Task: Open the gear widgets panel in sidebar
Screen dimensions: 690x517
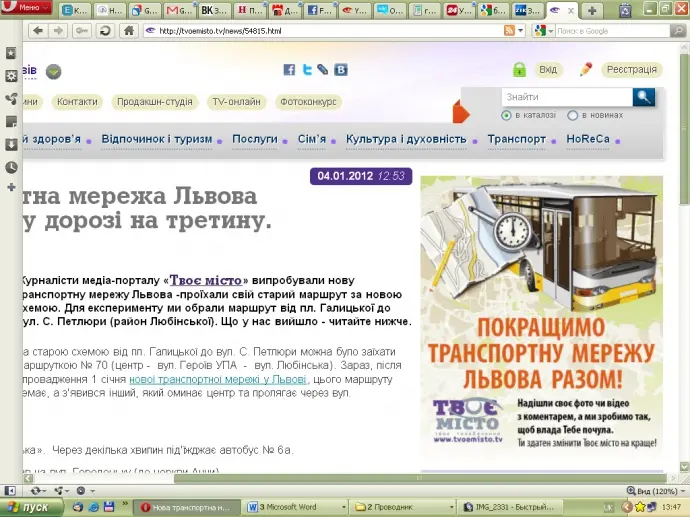Action: (11, 76)
